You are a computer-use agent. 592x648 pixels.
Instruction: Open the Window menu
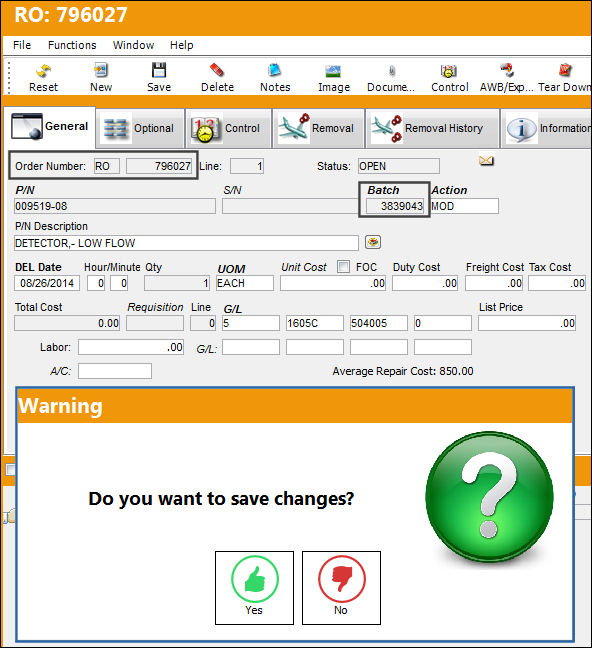[x=134, y=45]
